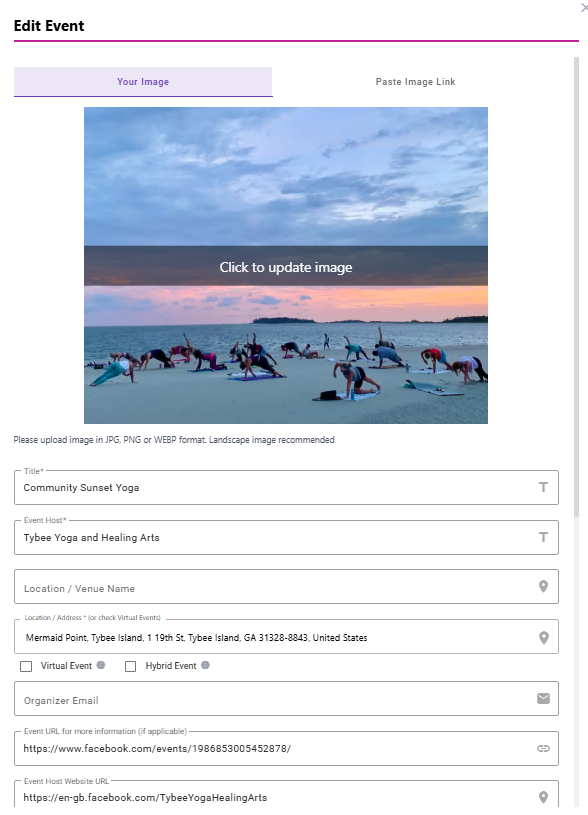The width and height of the screenshot is (588, 815).
Task: Click the link icon in Event URL field
Action: pos(543,748)
